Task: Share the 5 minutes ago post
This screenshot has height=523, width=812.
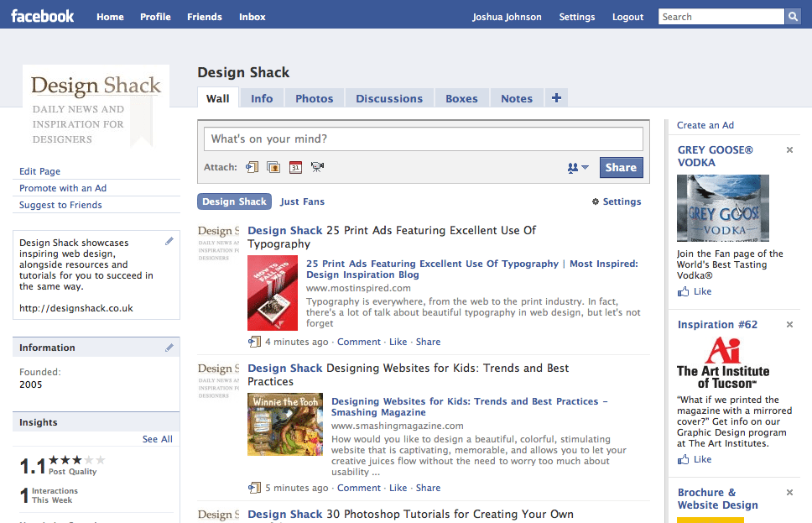Action: (429, 488)
